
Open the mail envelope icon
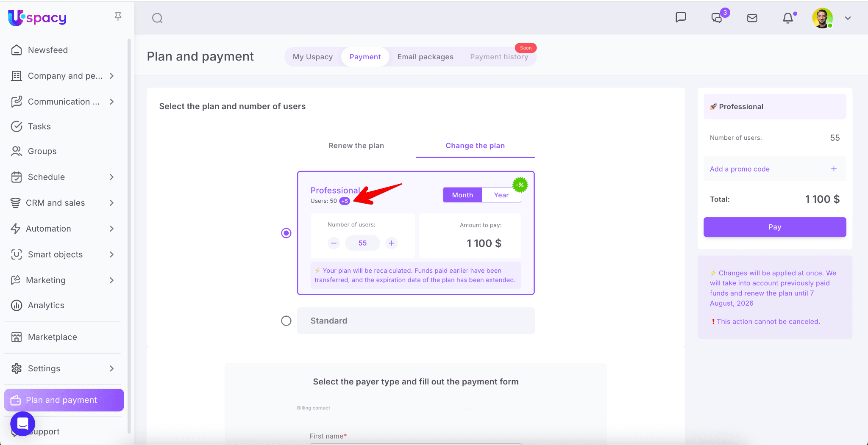click(752, 18)
